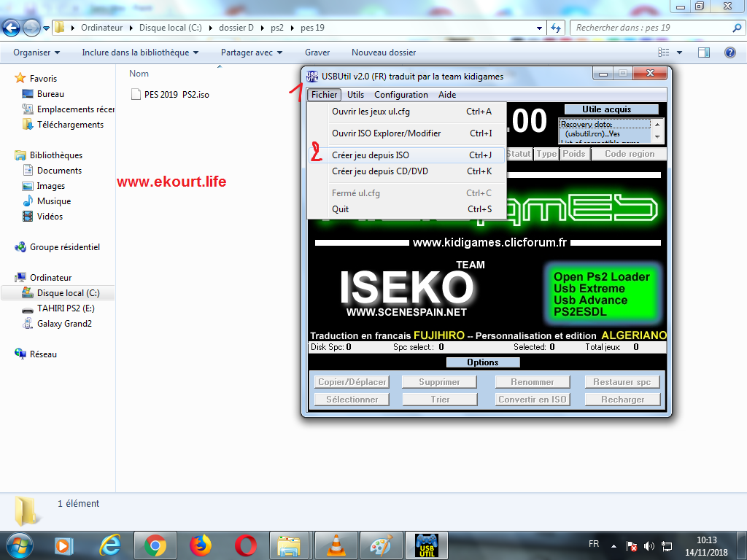The width and height of the screenshot is (747, 560).
Task: Open Documents library
Action: tap(53, 171)
